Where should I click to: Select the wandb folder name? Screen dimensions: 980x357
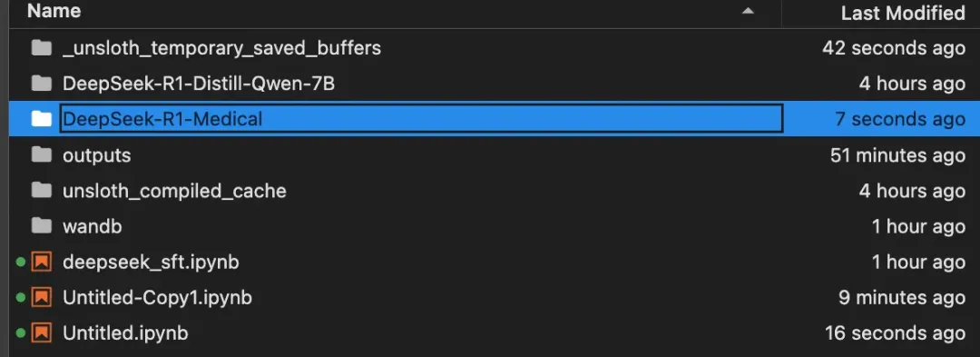[92, 226]
